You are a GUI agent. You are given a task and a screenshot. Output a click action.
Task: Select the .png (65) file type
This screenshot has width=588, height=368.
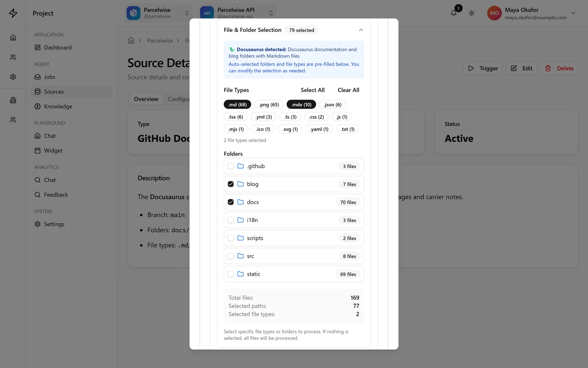tap(269, 105)
